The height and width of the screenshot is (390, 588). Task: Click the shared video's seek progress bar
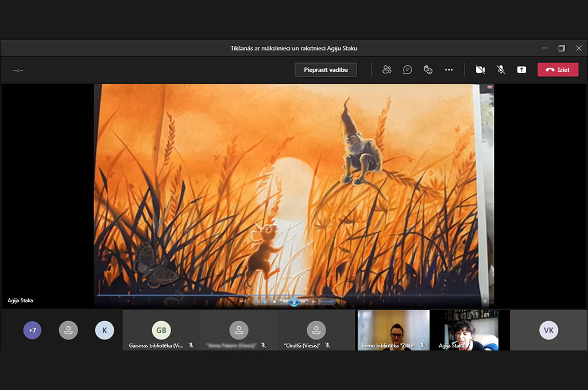click(288, 295)
